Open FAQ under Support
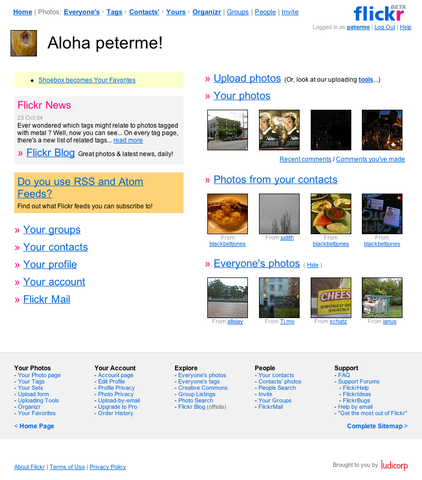 click(x=344, y=375)
